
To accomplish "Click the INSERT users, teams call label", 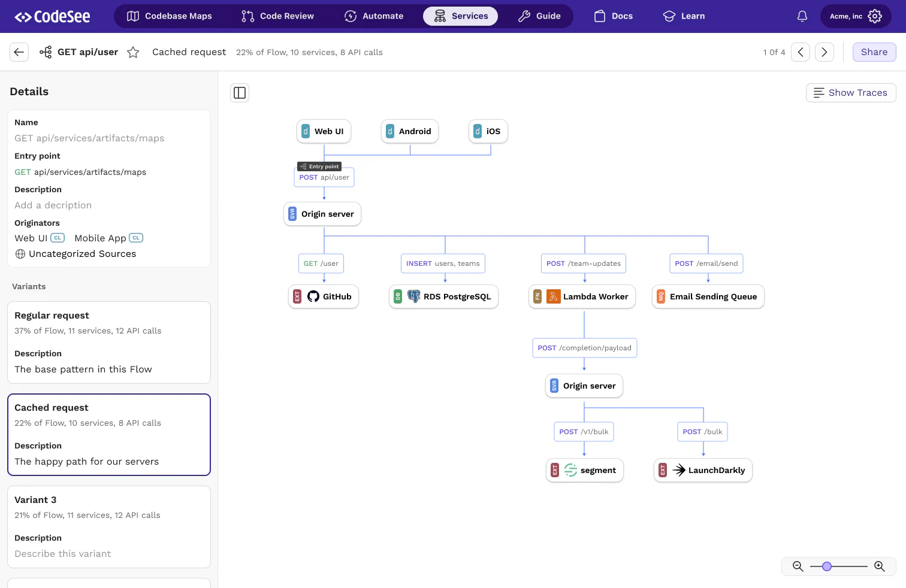I will pyautogui.click(x=443, y=263).
